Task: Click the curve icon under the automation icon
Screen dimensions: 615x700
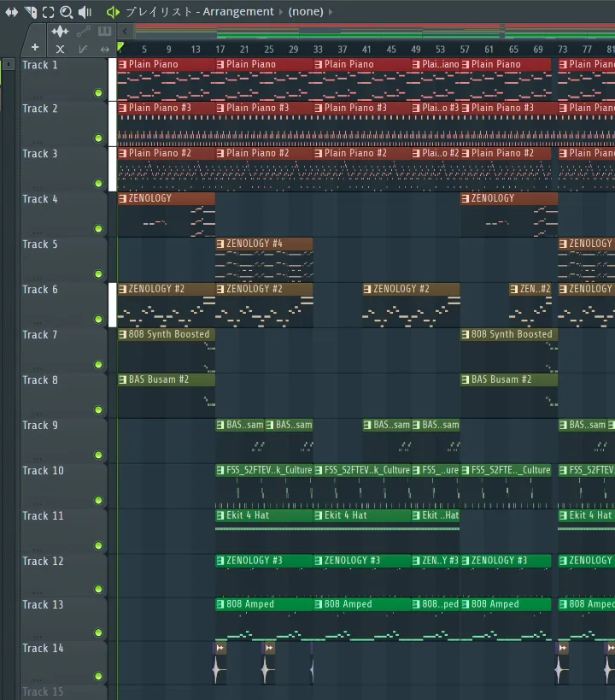Action: coord(83,49)
